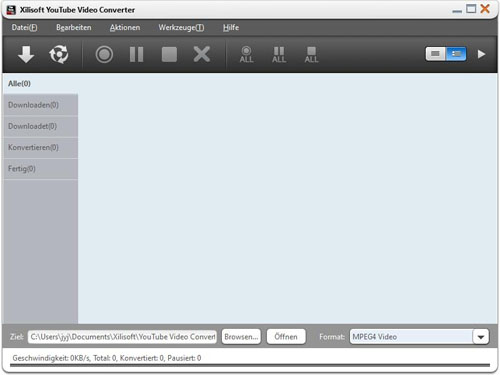Select the Downloaden(0) category
Screen dimensions: 500x375
click(40, 105)
